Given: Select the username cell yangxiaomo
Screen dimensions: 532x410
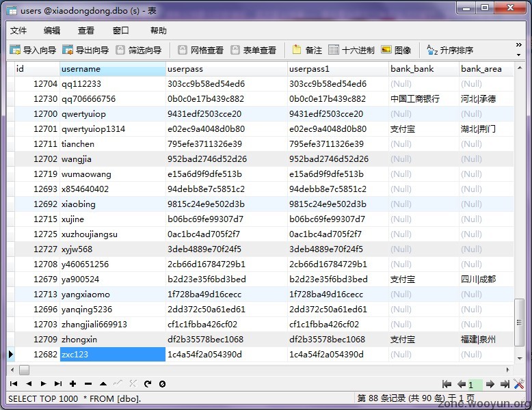Looking at the screenshot, I should point(113,294).
